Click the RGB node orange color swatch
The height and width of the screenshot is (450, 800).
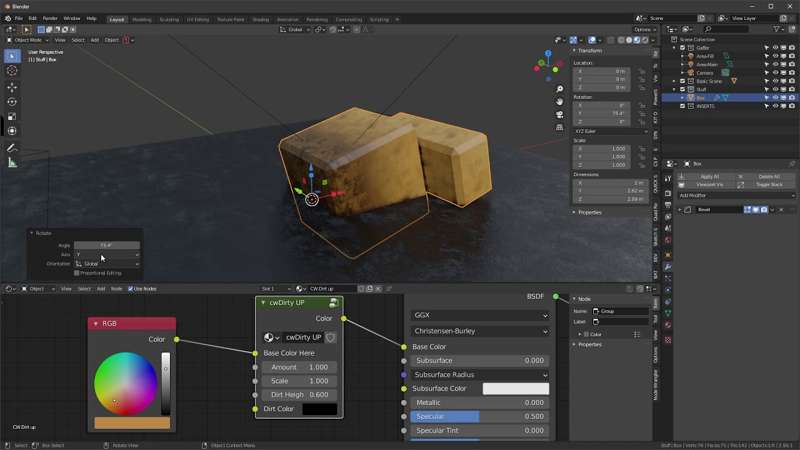tap(132, 422)
